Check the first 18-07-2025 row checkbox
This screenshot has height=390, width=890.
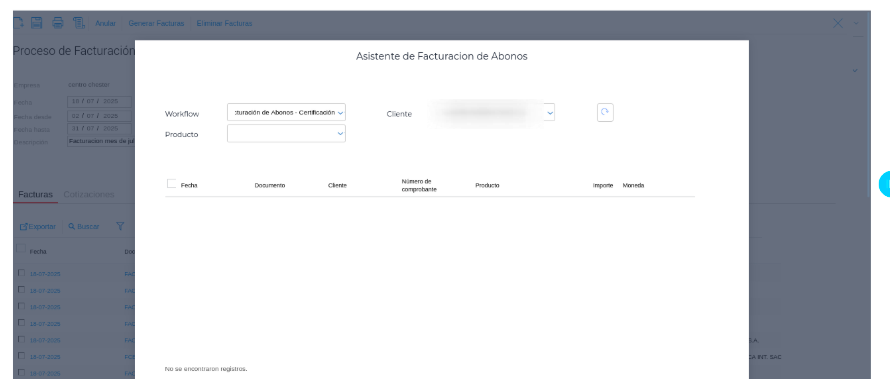click(22, 273)
